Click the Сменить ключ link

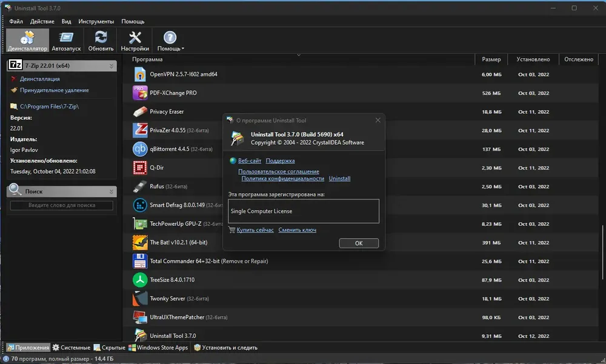(297, 230)
